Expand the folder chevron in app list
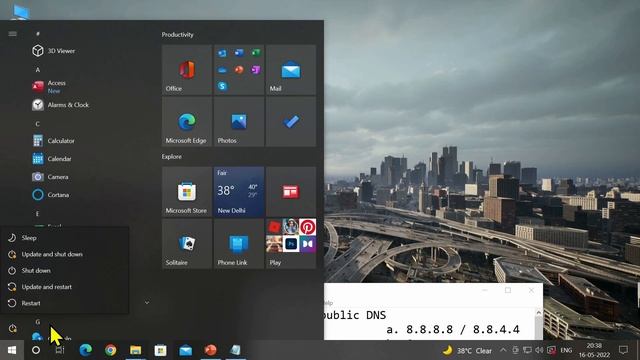The height and width of the screenshot is (360, 640). pyautogui.click(x=147, y=302)
